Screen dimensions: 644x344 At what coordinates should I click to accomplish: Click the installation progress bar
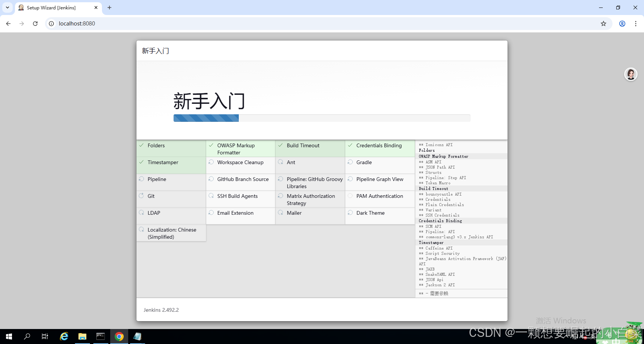click(322, 118)
